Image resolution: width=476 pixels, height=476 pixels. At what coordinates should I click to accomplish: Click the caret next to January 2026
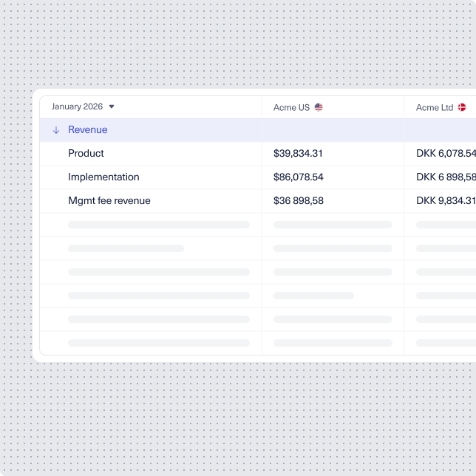click(x=112, y=106)
